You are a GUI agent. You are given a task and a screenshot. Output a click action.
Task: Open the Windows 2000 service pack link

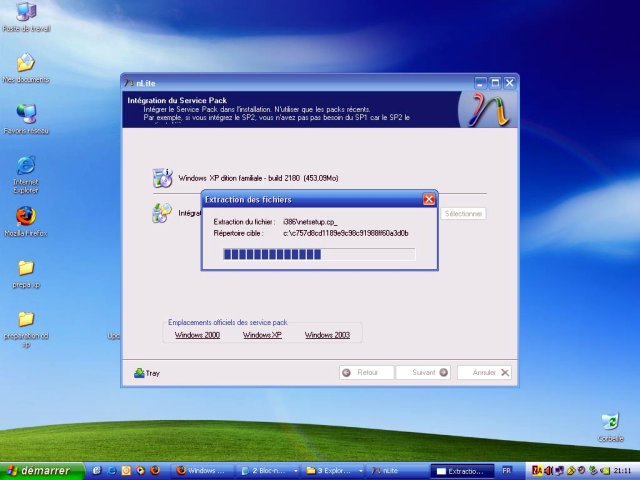pyautogui.click(x=197, y=335)
